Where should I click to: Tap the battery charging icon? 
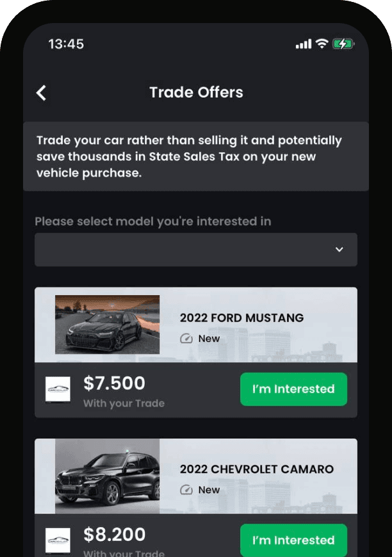343,44
